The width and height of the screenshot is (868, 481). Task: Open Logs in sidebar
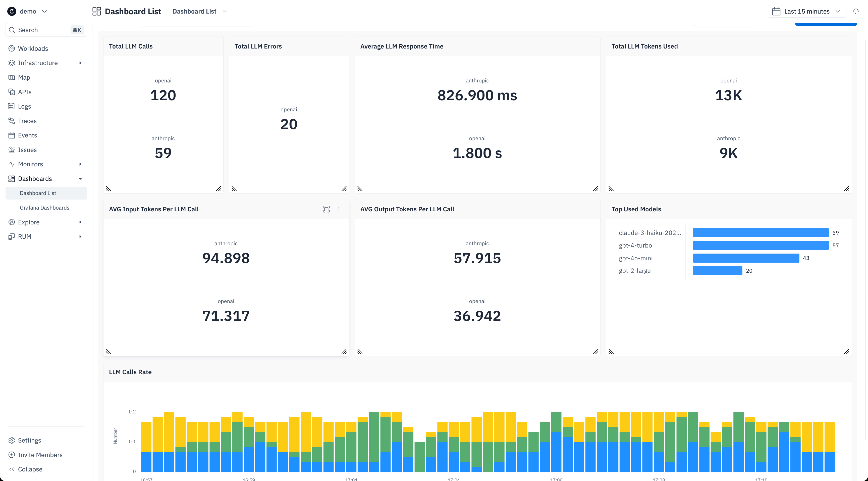click(x=46, y=107)
